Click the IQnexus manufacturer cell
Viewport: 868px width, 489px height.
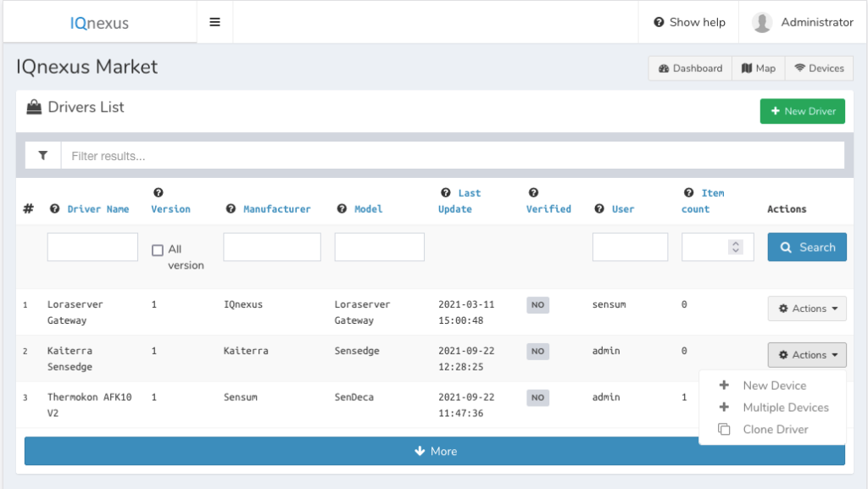243,304
